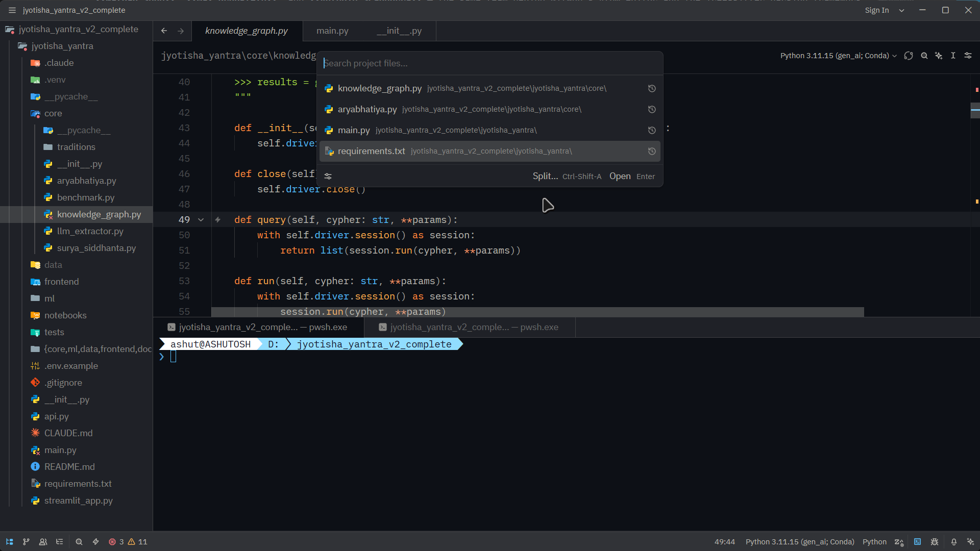Click the notifications bell icon
This screenshot has height=551, width=980.
click(x=953, y=542)
